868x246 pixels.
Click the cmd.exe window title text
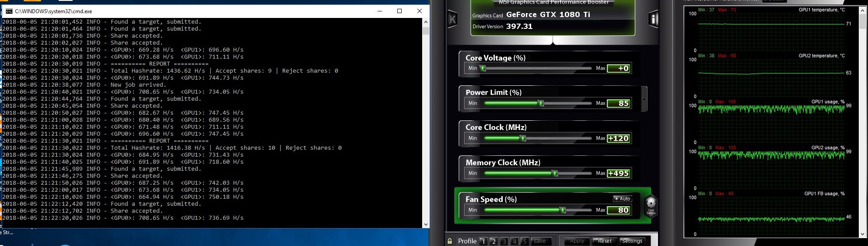[53, 11]
